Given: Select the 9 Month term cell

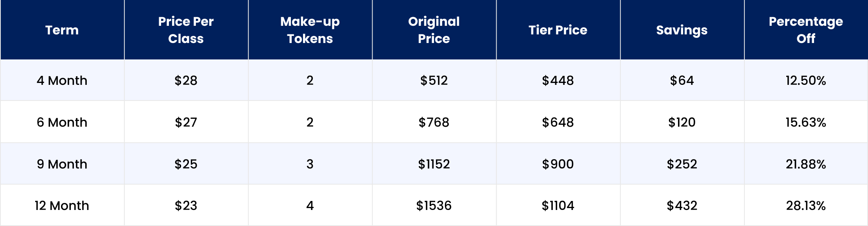Looking at the screenshot, I should click(x=62, y=164).
